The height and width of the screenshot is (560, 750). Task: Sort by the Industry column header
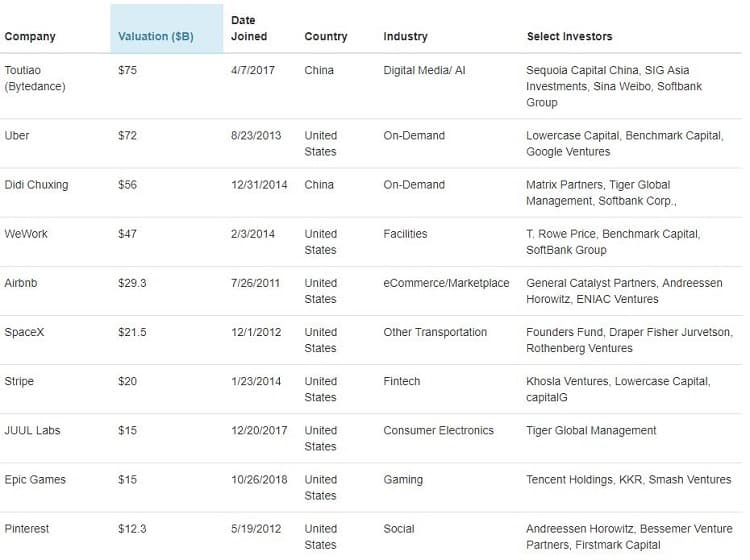coord(405,37)
